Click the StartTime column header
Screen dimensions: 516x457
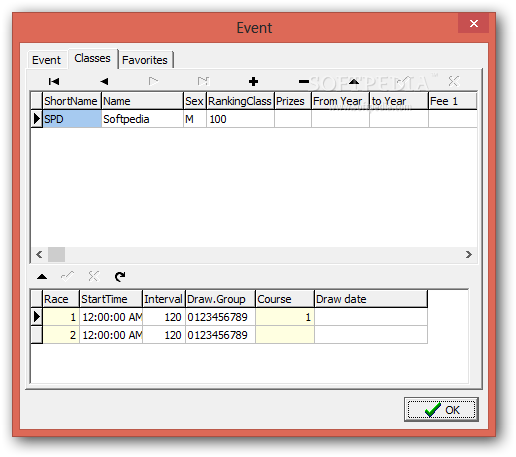pyautogui.click(x=111, y=299)
